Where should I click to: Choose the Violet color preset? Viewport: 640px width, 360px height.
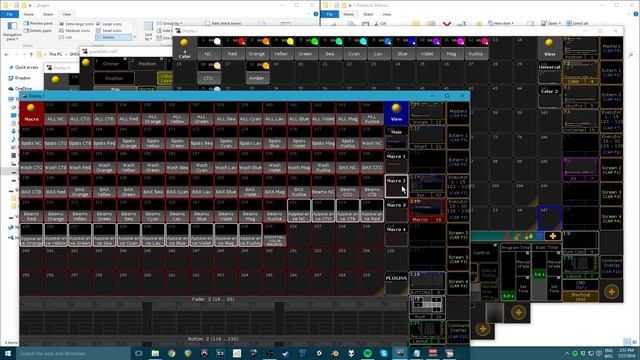click(x=427, y=48)
